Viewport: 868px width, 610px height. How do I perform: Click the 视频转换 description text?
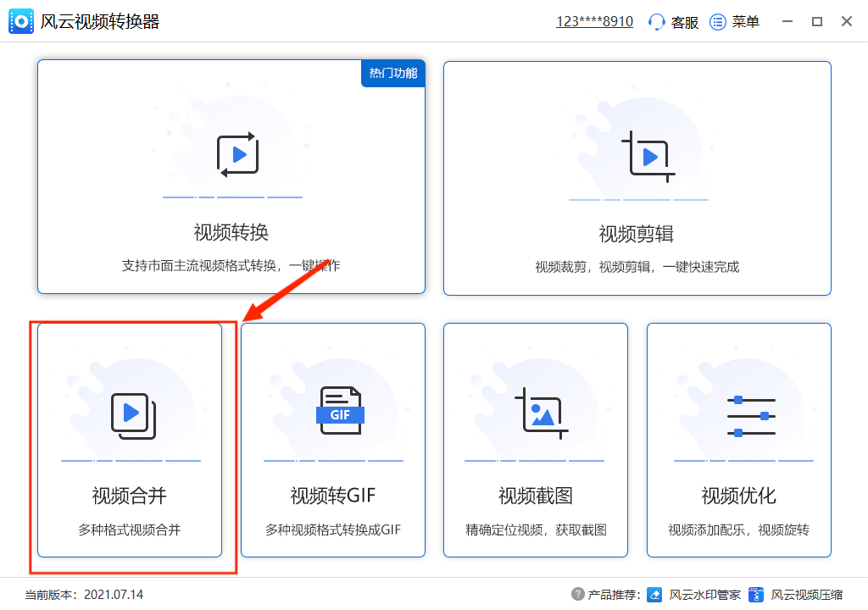231,264
